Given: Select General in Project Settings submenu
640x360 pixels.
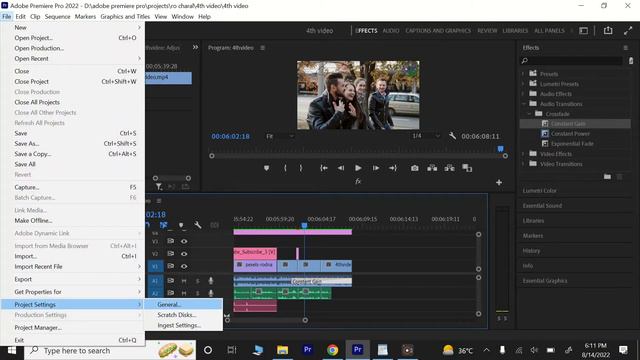Looking at the screenshot, I should click(x=183, y=304).
